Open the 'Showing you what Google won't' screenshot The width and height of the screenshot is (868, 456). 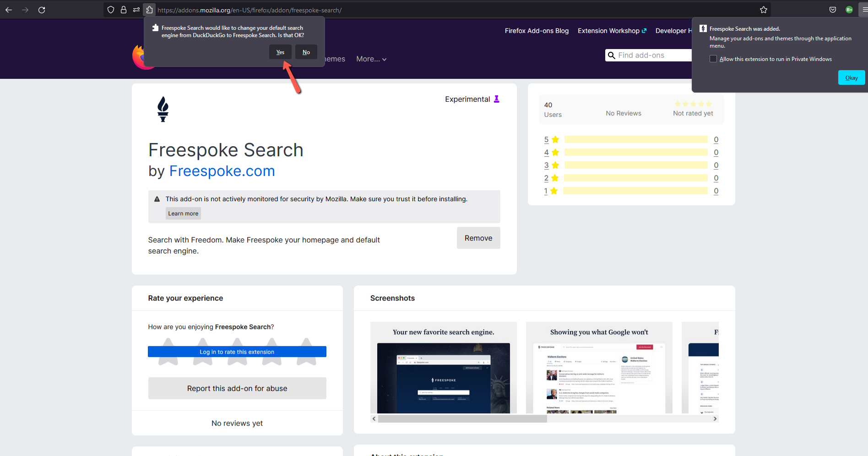(x=599, y=368)
